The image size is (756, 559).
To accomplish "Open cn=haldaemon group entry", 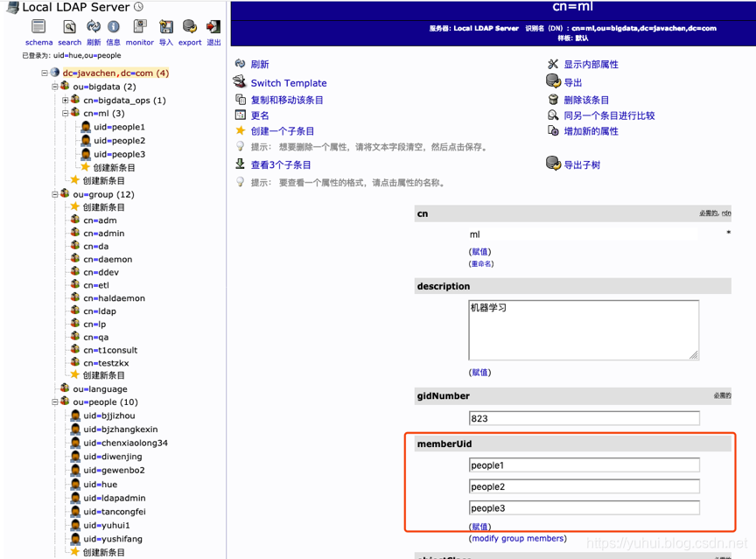I will pyautogui.click(x=115, y=298).
